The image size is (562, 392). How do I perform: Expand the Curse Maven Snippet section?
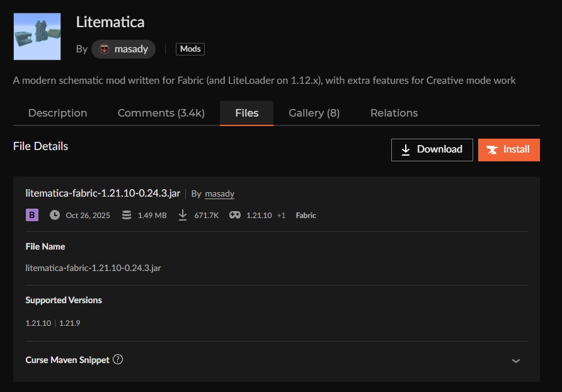coord(516,360)
